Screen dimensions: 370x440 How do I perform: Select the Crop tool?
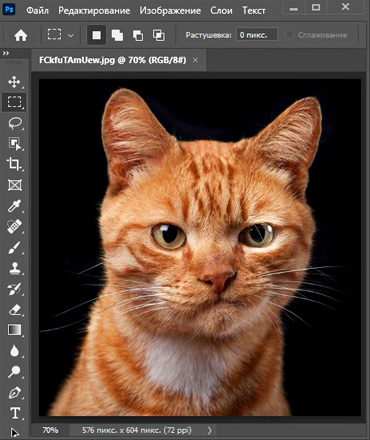click(14, 164)
